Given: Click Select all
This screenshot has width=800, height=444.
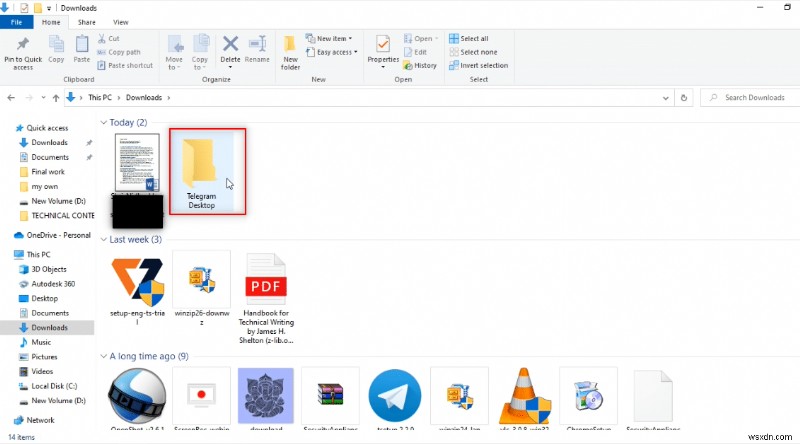Looking at the screenshot, I should pyautogui.click(x=469, y=38).
